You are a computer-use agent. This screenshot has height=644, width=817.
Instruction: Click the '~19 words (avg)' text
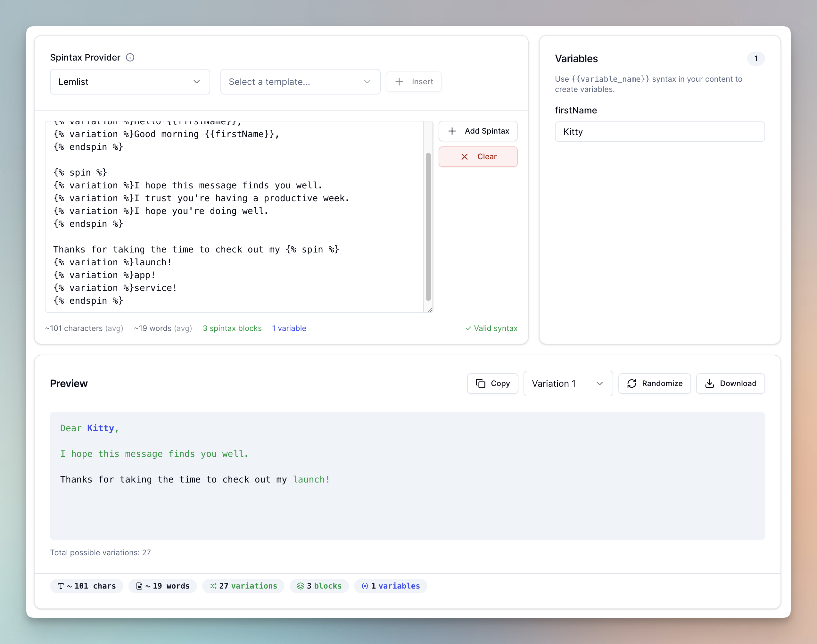tap(163, 328)
